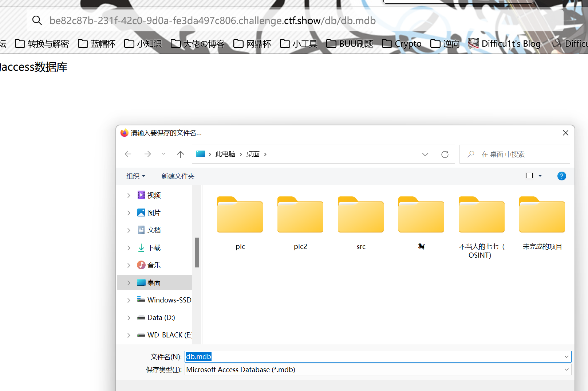
Task: Go back in the save dialog
Action: coord(128,154)
